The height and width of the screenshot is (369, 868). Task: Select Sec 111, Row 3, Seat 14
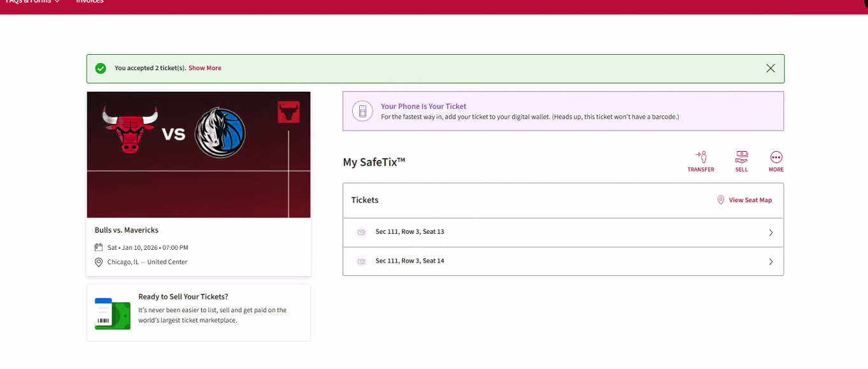point(563,261)
